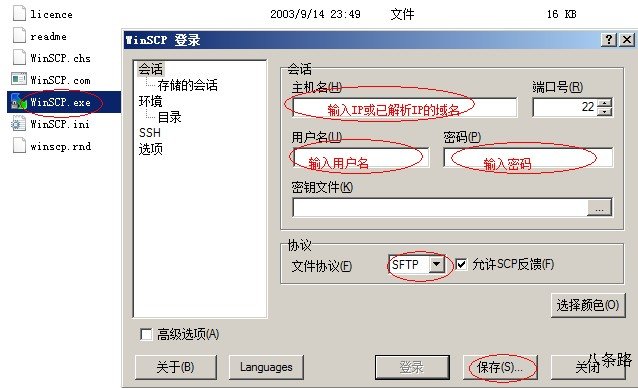Select 环境 in the settings tree
Image resolution: width=638 pixels, height=388 pixels.
tap(150, 101)
